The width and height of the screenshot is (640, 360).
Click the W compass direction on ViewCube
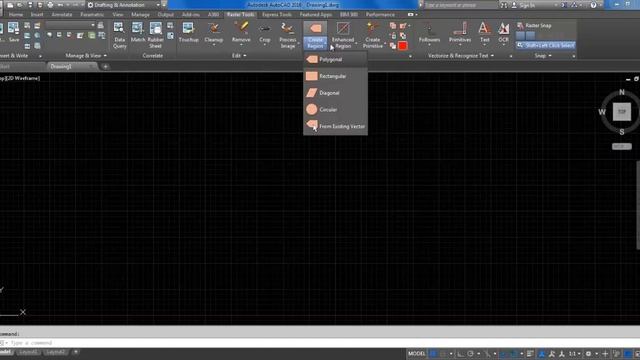tap(602, 112)
